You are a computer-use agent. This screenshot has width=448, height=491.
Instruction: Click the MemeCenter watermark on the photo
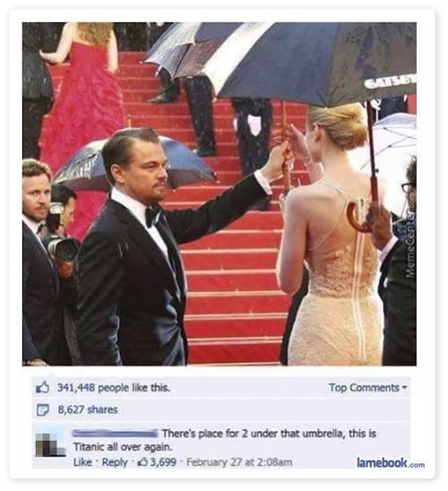(x=410, y=239)
